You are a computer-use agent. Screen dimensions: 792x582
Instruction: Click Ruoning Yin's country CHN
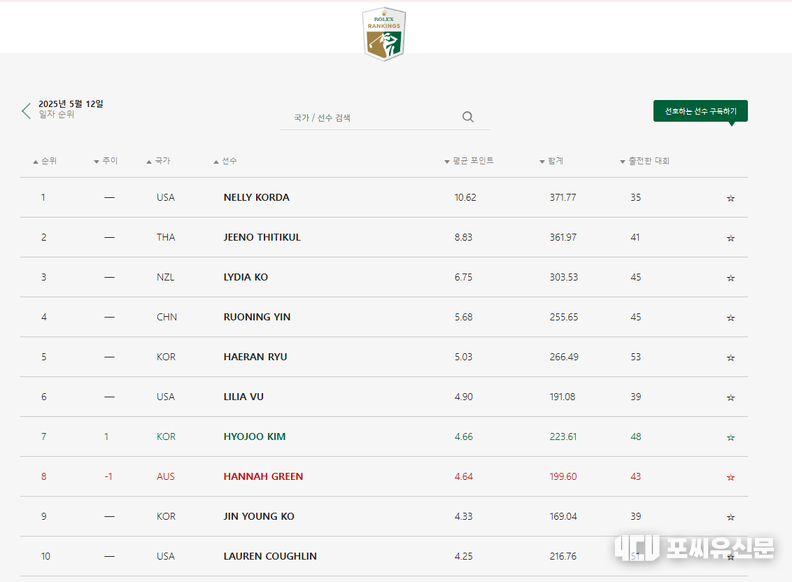pos(167,317)
